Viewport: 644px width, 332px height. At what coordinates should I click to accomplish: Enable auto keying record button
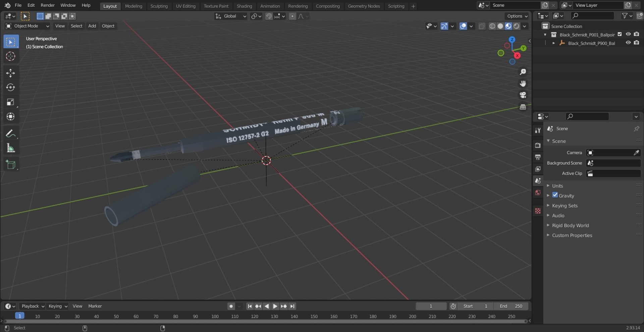pos(231,306)
